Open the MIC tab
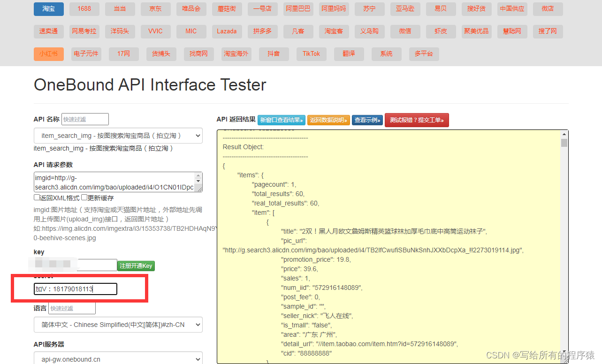The height and width of the screenshot is (364, 602). tap(191, 31)
